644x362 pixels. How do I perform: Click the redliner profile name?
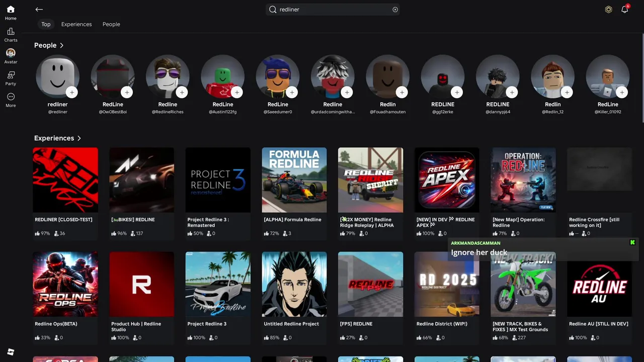click(x=57, y=105)
